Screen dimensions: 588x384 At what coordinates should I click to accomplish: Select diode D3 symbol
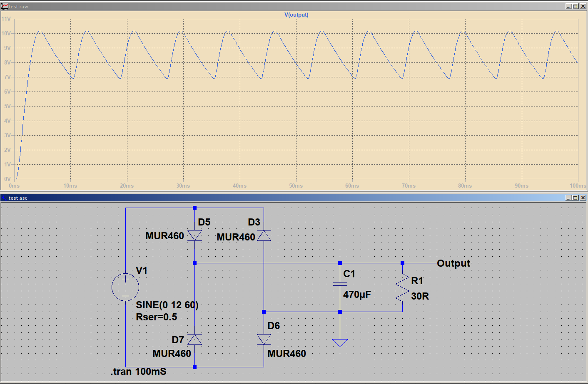(264, 235)
